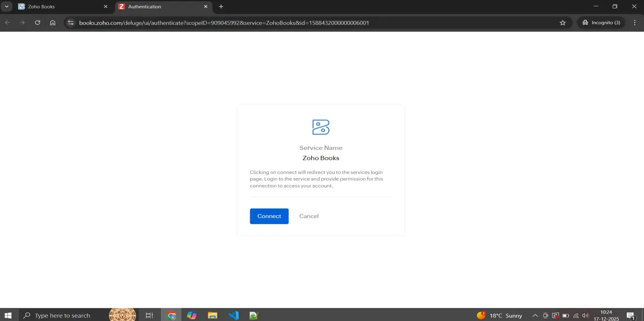Click the Zoho Books logo icon
The image size is (644, 321).
tap(321, 127)
